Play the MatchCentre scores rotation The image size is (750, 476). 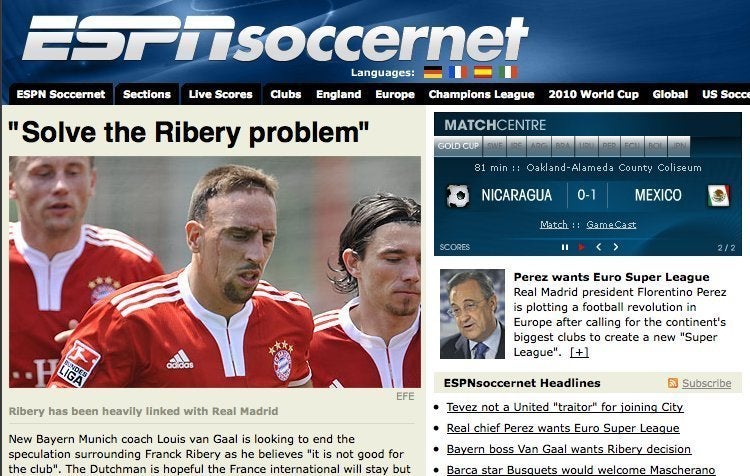point(582,247)
